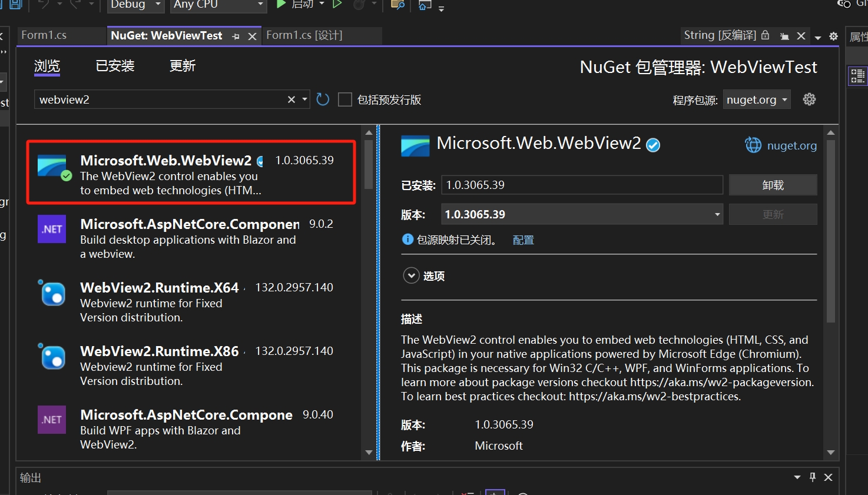The image size is (868, 495).
Task: Select the Microsoft.Web.WebView2 package row
Action: tap(191, 172)
